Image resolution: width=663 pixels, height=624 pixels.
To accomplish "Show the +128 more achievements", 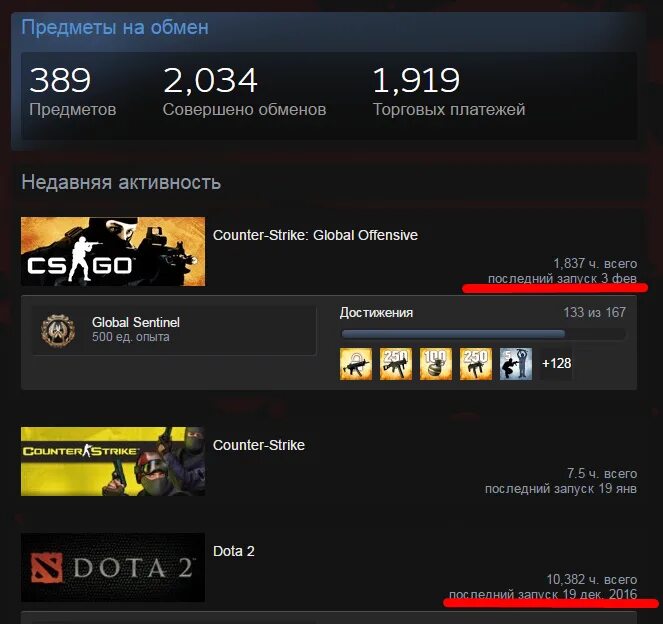I will coord(556,364).
